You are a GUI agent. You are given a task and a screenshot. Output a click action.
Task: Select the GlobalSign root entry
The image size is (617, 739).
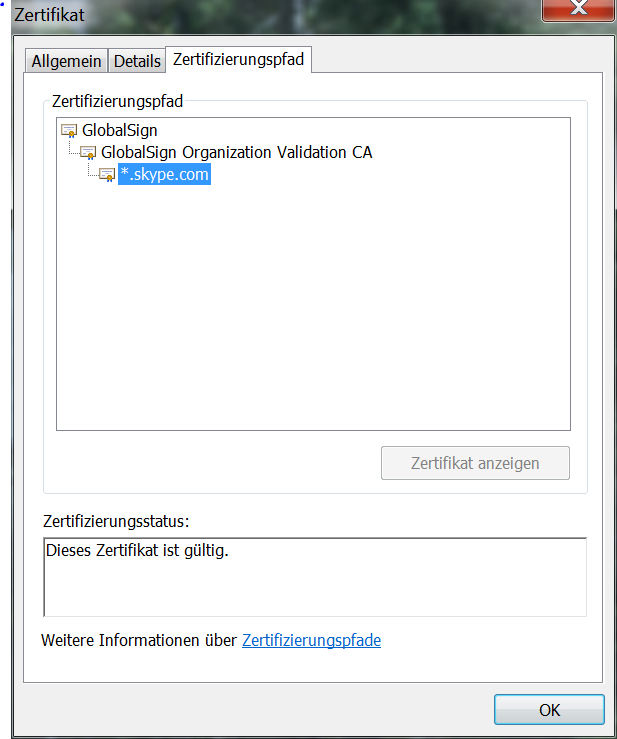pos(120,131)
